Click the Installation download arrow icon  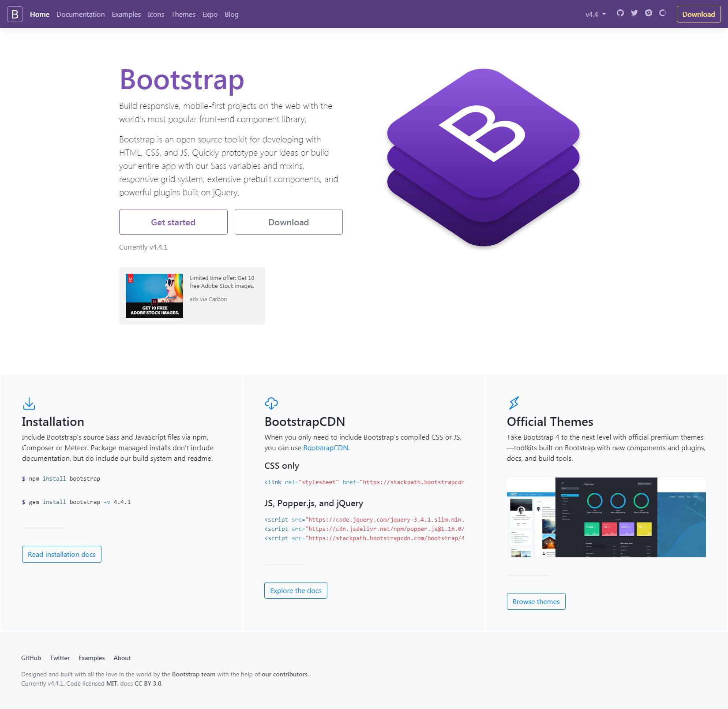29,403
